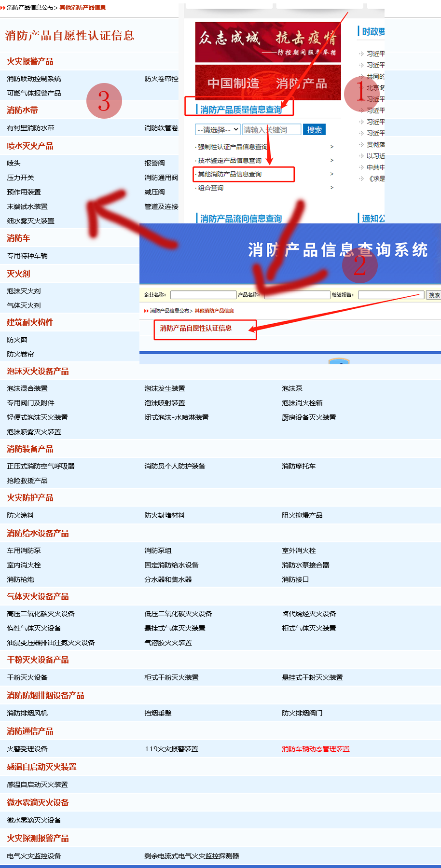Screen dimensions: 441x868
Task: Open the 消防产品质量信息查询 section heading
Action: click(x=241, y=110)
